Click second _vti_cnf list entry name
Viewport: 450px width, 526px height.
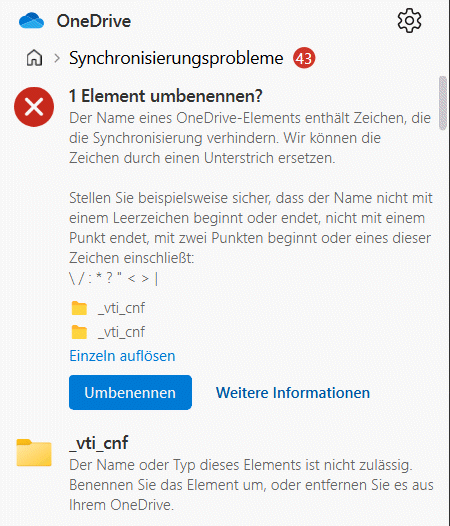(x=121, y=332)
